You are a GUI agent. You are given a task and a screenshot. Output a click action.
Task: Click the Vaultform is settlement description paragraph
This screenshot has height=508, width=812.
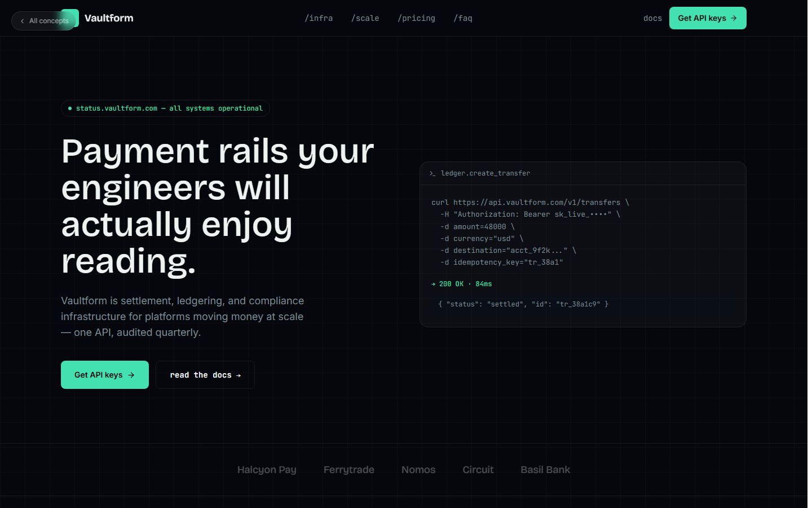pyautogui.click(x=182, y=317)
